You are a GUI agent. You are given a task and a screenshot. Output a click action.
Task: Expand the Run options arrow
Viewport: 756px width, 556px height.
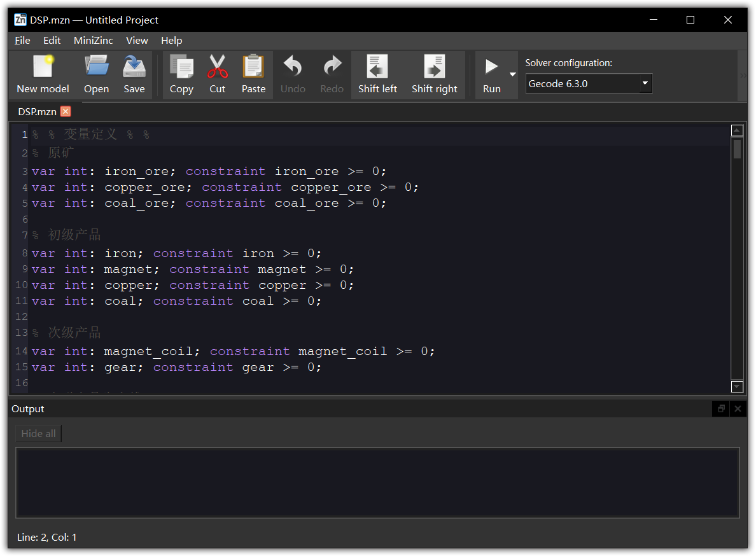pos(513,74)
